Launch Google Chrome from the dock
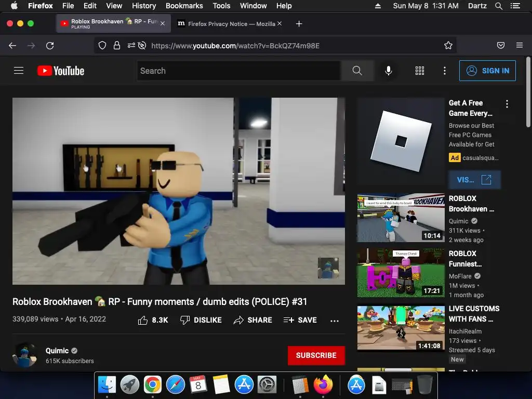The image size is (532, 399). point(153,384)
